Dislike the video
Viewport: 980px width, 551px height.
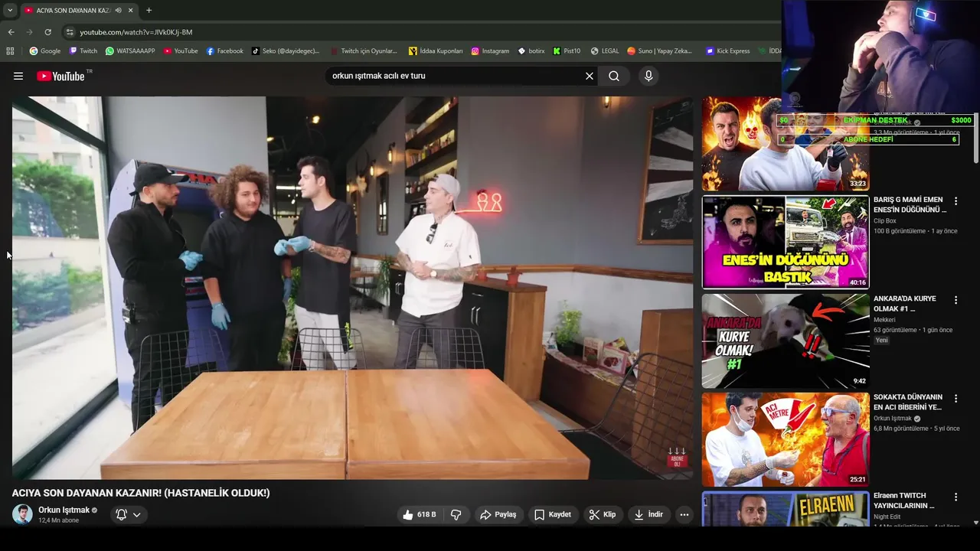pyautogui.click(x=456, y=514)
